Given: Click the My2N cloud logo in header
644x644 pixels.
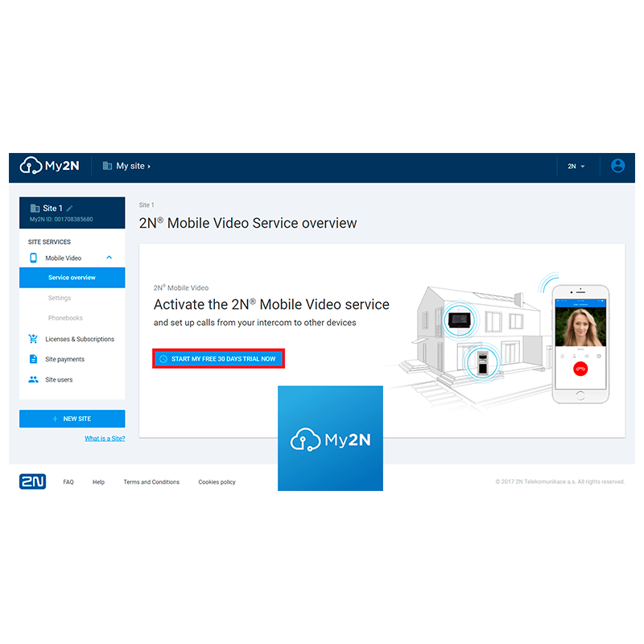Looking at the screenshot, I should point(50,166).
